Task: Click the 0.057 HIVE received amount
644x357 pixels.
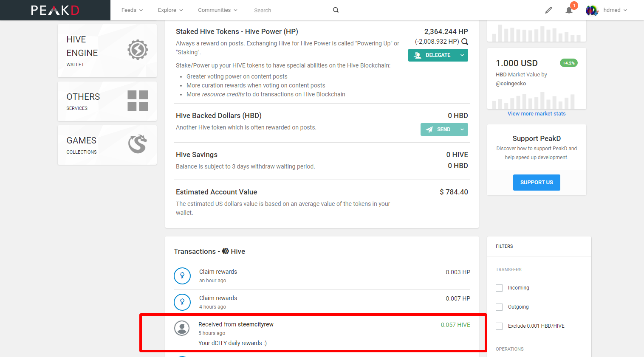Action: coord(455,325)
